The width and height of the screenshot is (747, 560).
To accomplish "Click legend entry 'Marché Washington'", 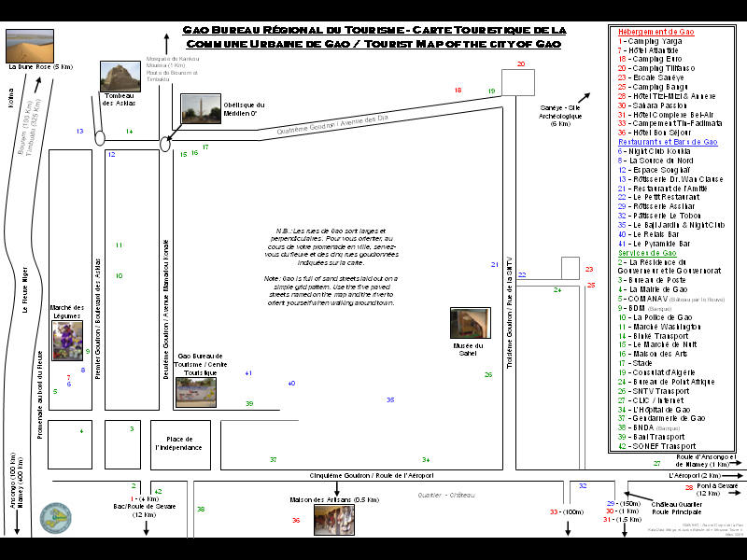I will pyautogui.click(x=659, y=327).
